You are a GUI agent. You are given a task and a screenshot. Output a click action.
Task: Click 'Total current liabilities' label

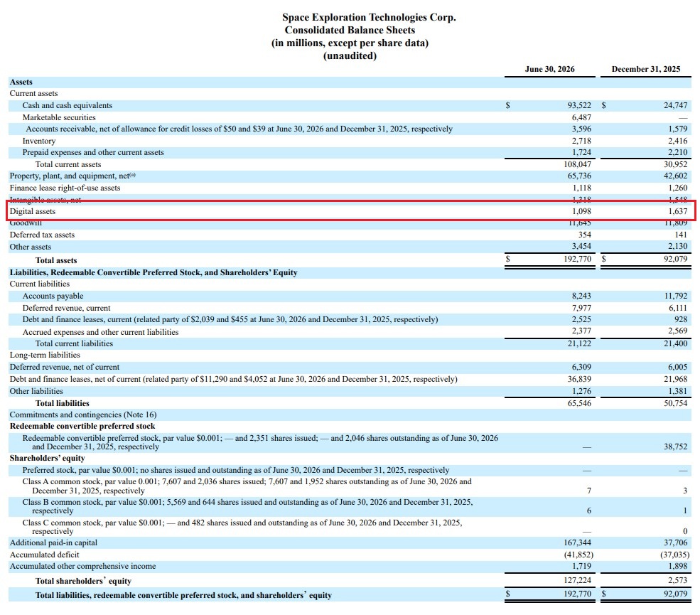click(74, 343)
